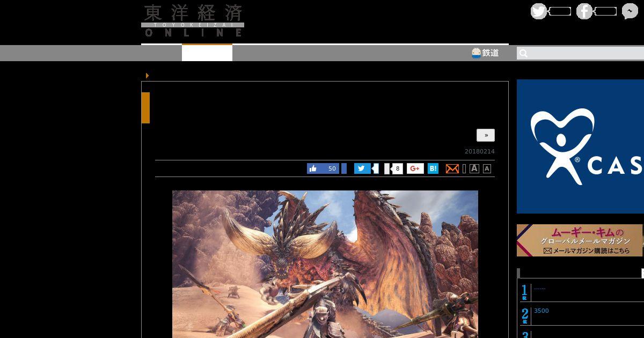
Task: Open the rank 2 article '3500'
Action: click(x=541, y=311)
